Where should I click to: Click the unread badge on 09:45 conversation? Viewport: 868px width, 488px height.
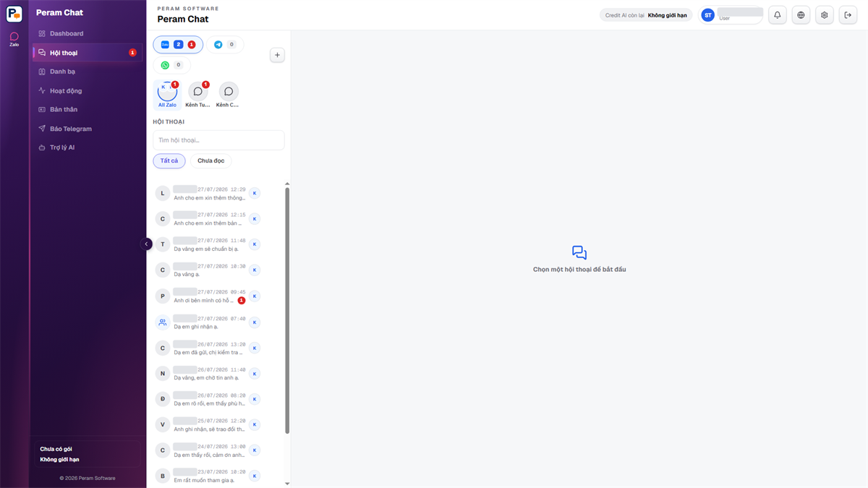tap(242, 301)
